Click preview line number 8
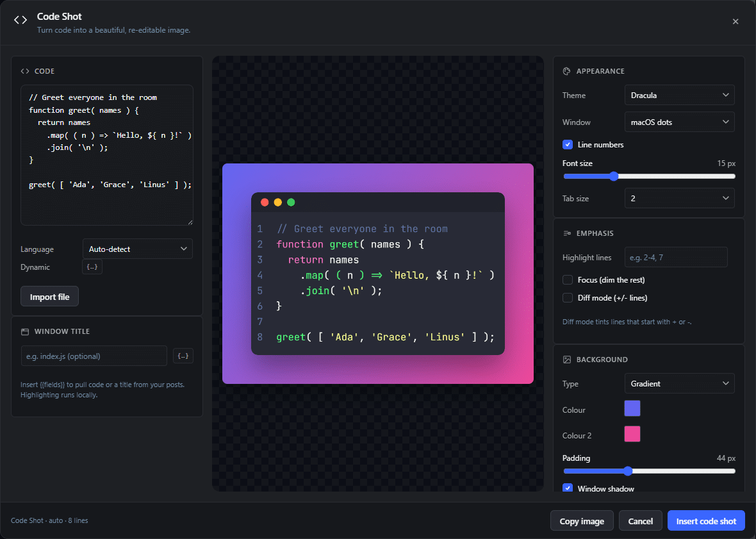 (x=260, y=337)
